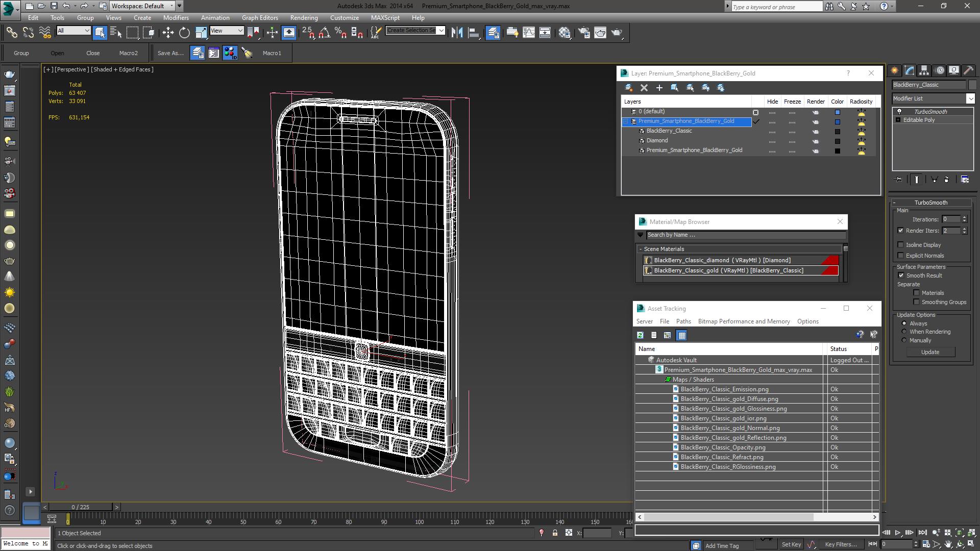Uncheck the Smooth Result checkbox
The height and width of the screenshot is (551, 980).
[x=901, y=275]
